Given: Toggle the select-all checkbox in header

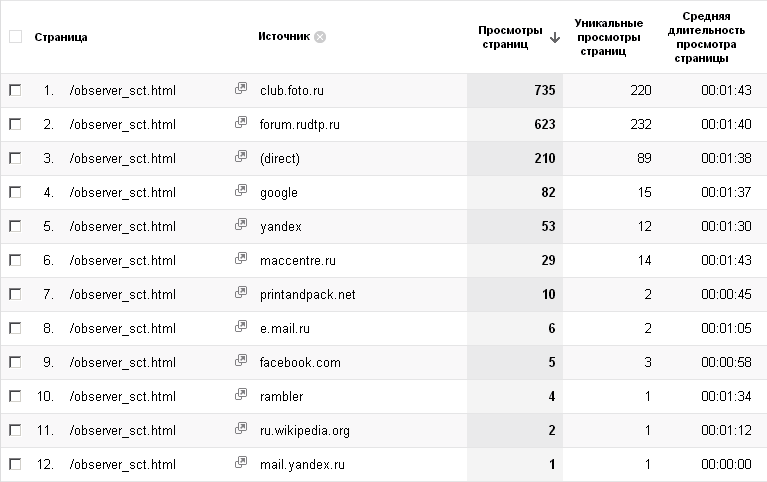Looking at the screenshot, I should click(x=15, y=37).
